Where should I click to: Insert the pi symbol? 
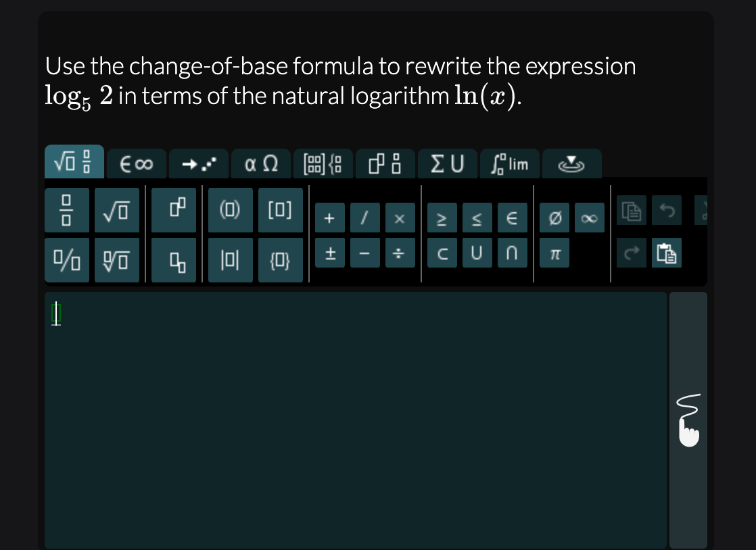[x=554, y=253]
